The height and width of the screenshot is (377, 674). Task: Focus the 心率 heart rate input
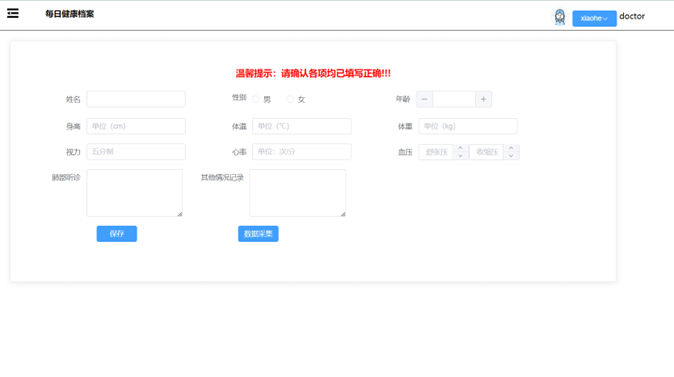pyautogui.click(x=302, y=152)
